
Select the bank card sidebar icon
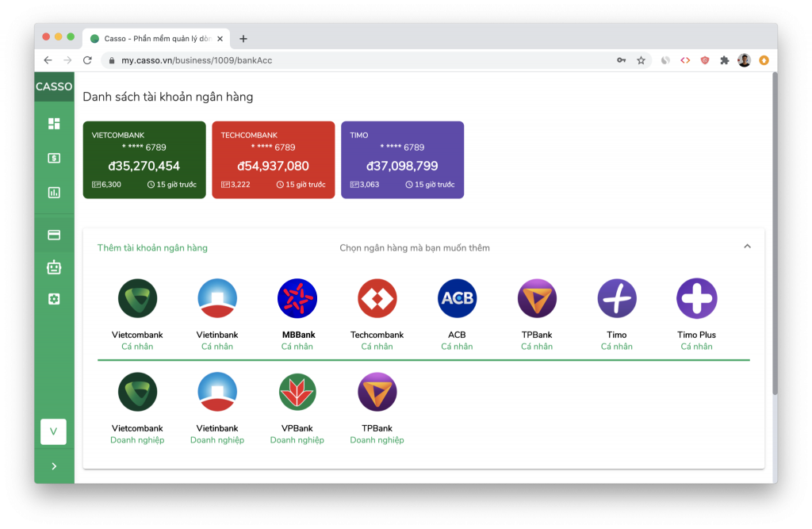(54, 236)
